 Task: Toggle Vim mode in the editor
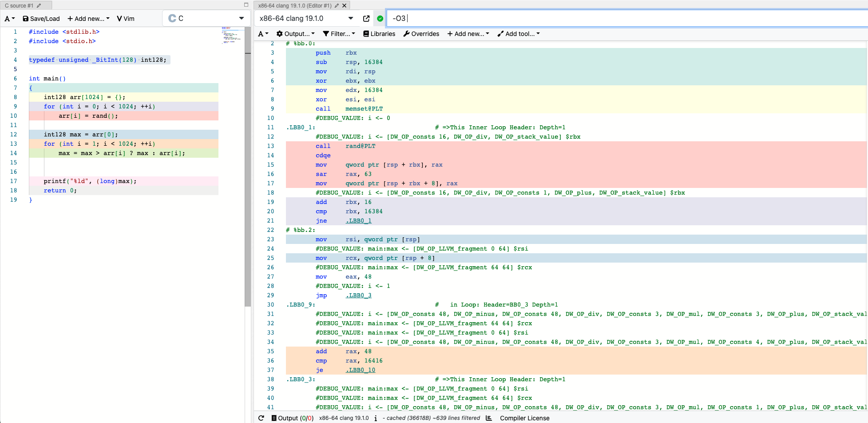point(126,19)
